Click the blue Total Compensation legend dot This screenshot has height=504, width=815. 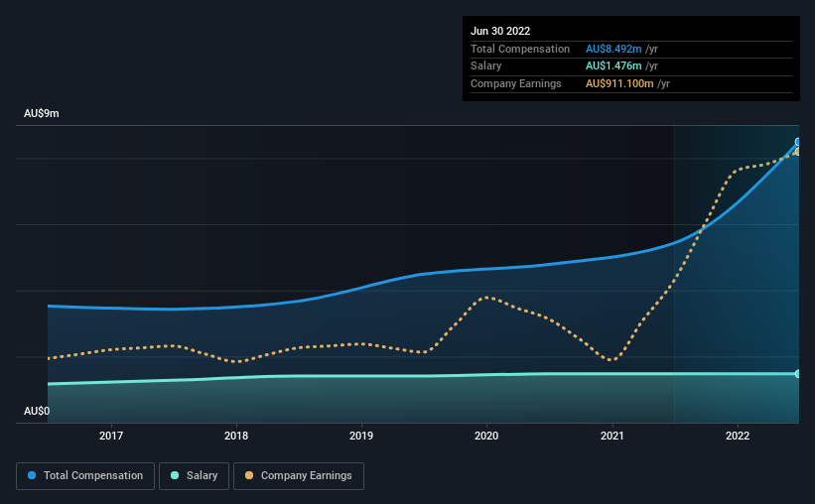point(32,475)
